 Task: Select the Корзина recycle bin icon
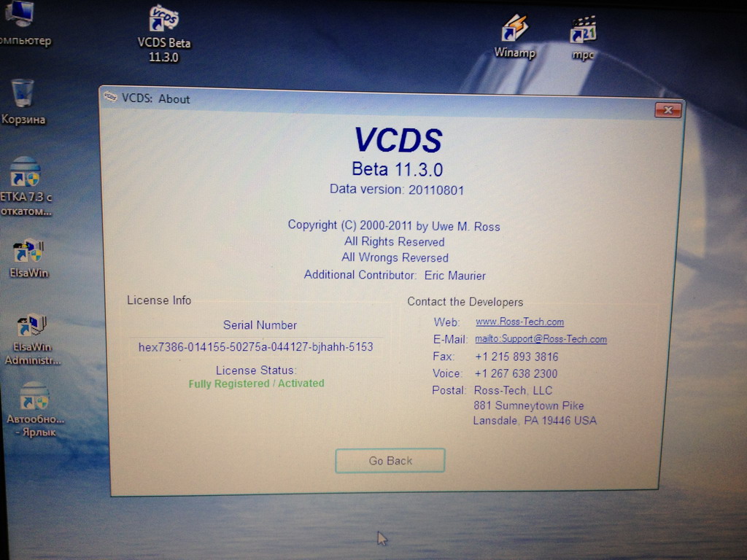coord(23,95)
